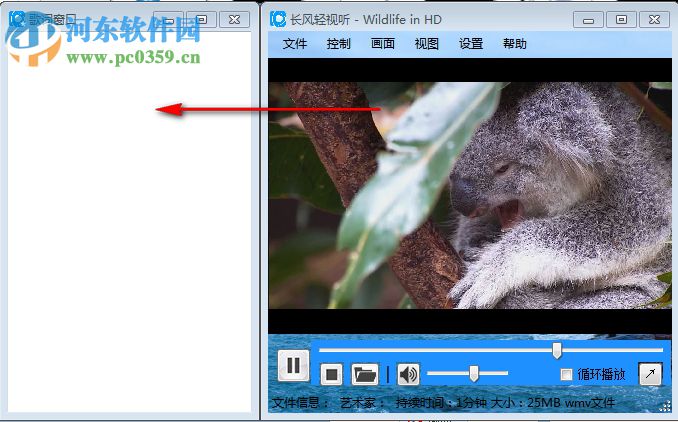Click the 艺术家 label in status bar
This screenshot has height=422, width=678.
(362, 403)
